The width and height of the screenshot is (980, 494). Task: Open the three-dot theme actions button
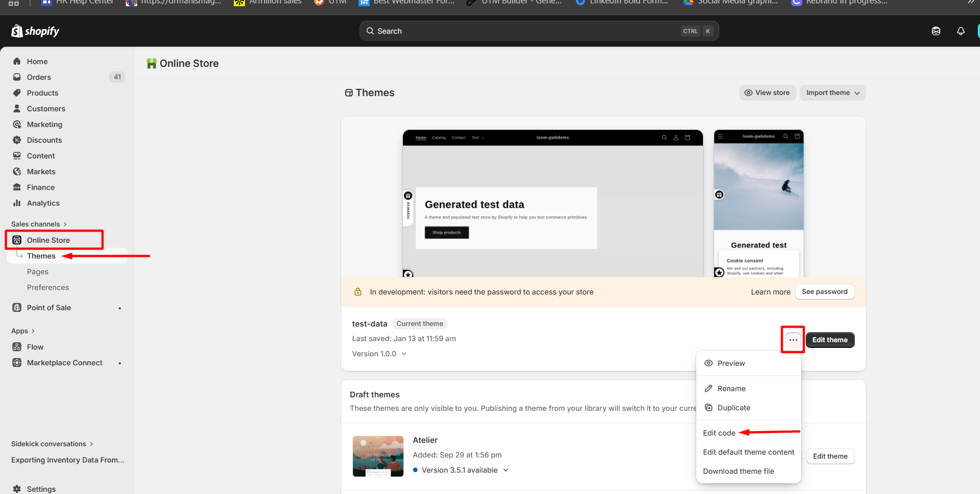pos(793,340)
